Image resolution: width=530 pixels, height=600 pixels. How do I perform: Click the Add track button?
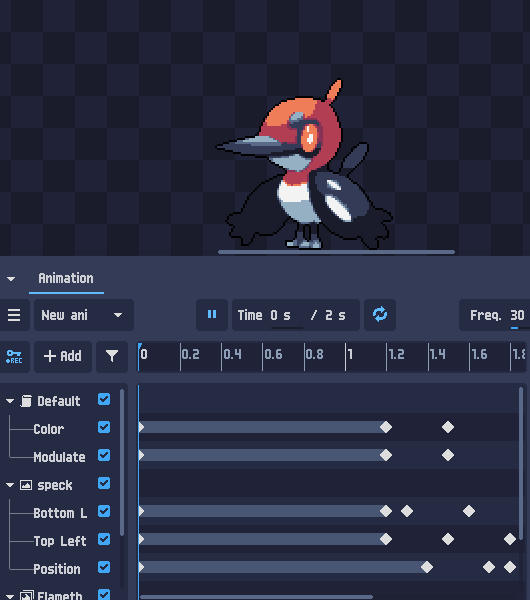[63, 356]
